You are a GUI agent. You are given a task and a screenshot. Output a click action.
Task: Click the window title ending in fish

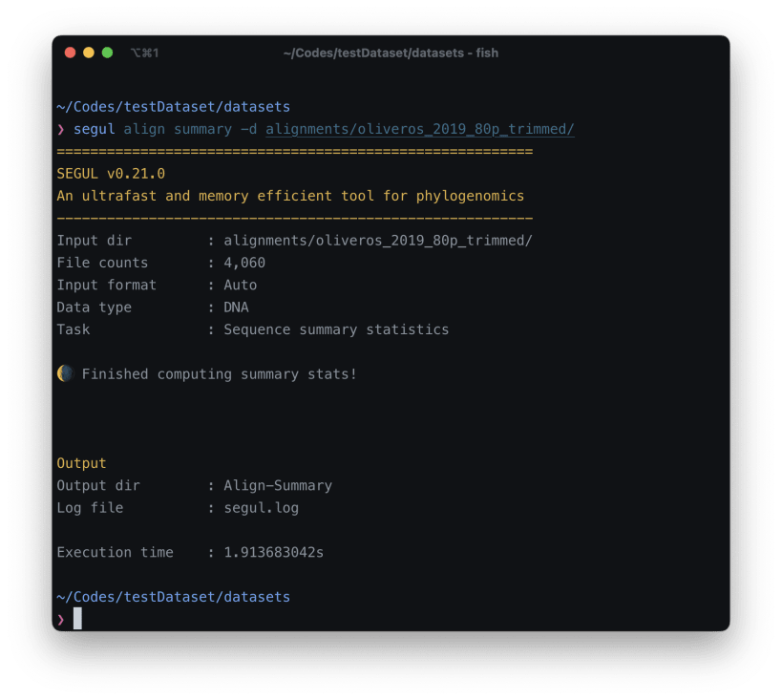pyautogui.click(x=391, y=53)
